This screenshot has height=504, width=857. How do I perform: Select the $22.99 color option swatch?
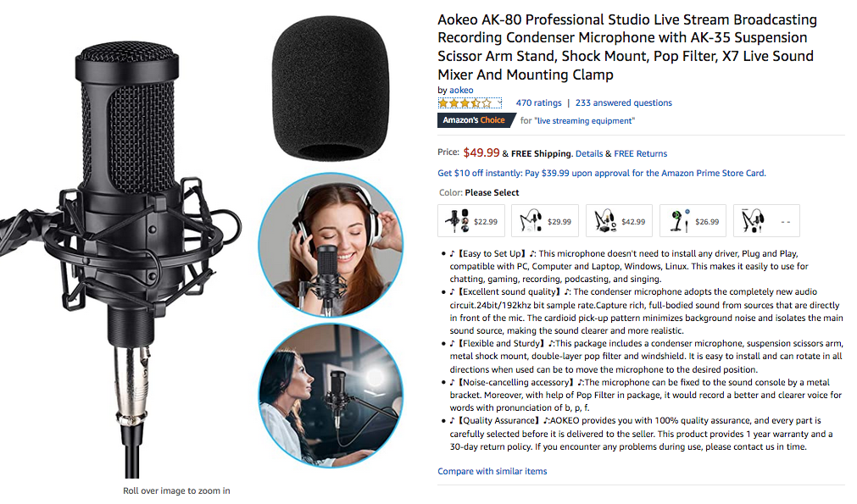(x=471, y=221)
